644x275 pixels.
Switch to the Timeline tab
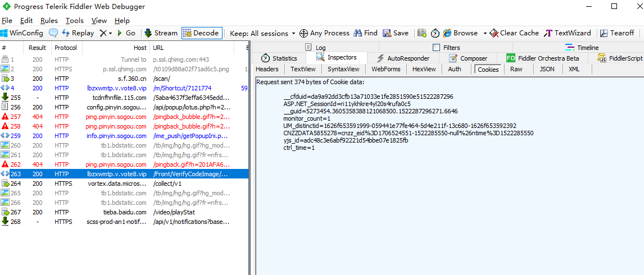click(582, 48)
